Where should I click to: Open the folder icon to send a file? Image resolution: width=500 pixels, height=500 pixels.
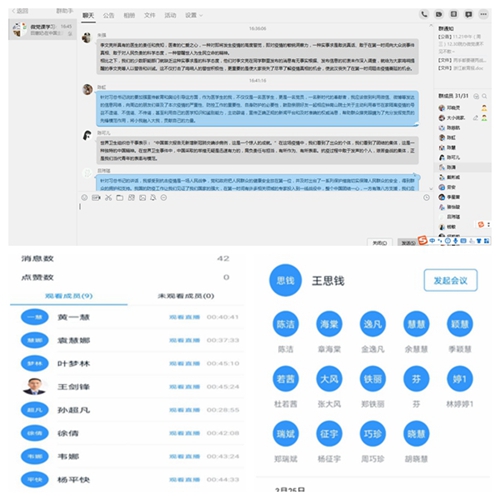[120, 198]
